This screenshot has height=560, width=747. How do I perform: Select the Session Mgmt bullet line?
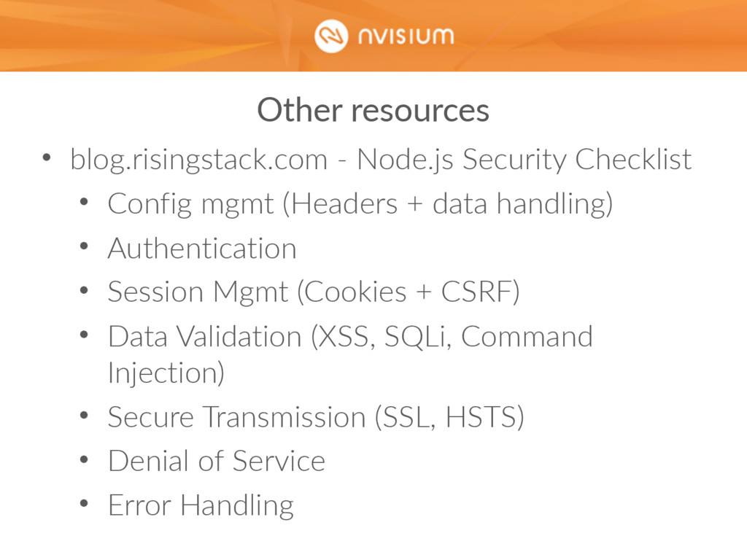[x=314, y=292]
